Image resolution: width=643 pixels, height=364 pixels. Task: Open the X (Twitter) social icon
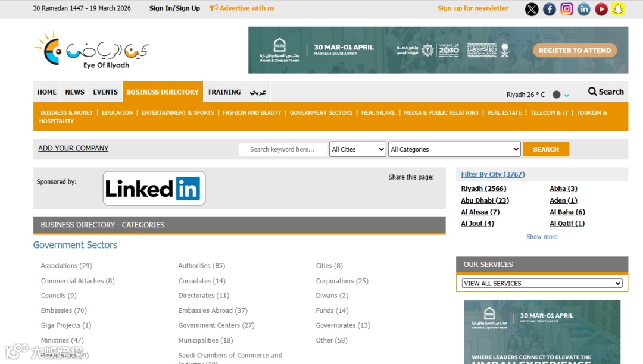pyautogui.click(x=532, y=9)
